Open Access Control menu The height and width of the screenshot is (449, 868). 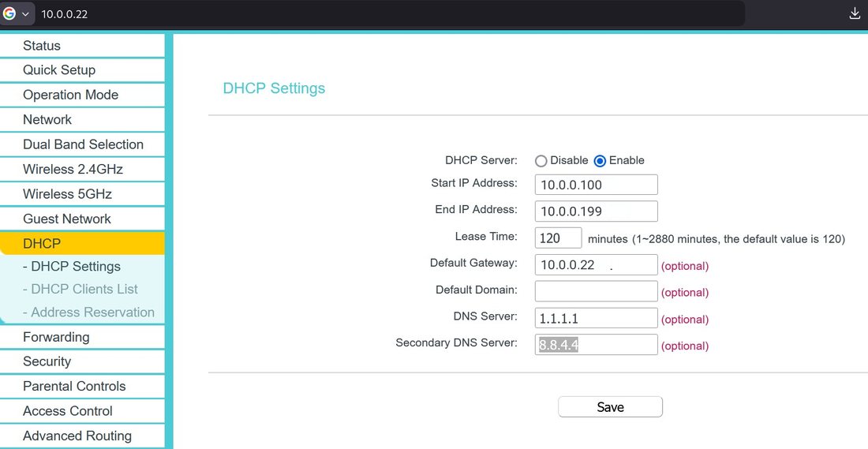(82, 411)
